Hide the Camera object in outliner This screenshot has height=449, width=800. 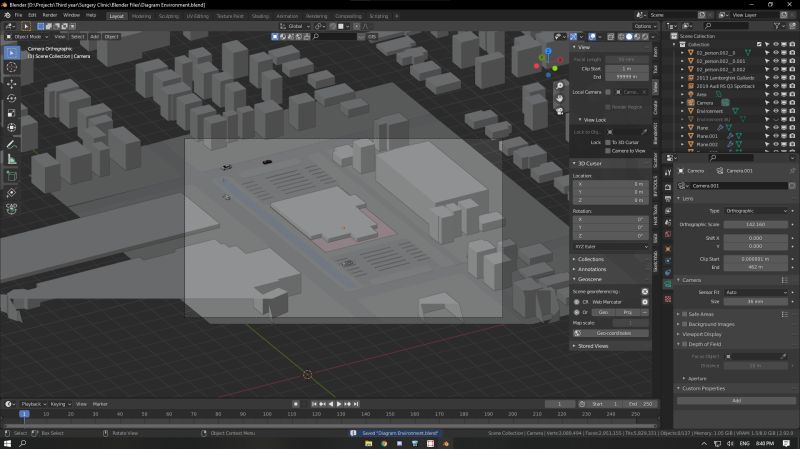(776, 103)
